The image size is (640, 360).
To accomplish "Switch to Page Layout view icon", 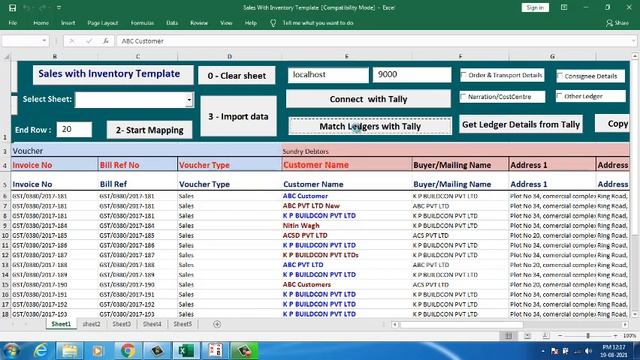I will (x=527, y=336).
